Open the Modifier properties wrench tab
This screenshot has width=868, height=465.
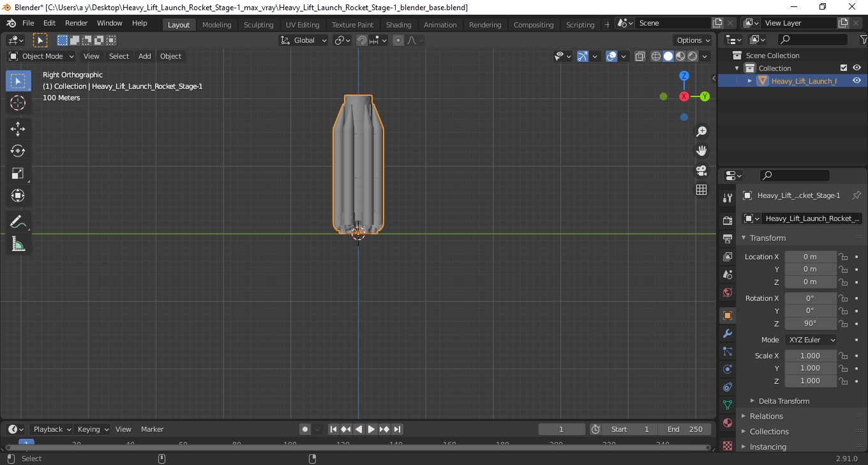coord(728,333)
